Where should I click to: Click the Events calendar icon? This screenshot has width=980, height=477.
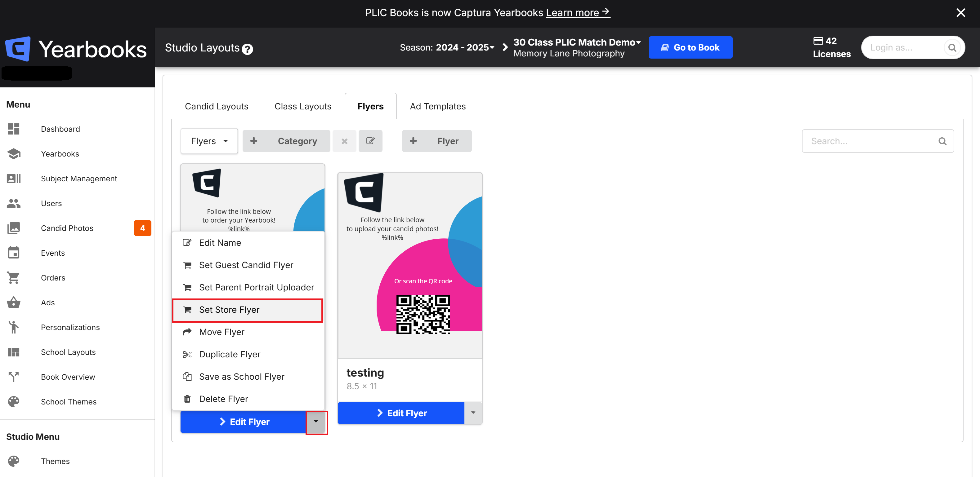pyautogui.click(x=14, y=253)
